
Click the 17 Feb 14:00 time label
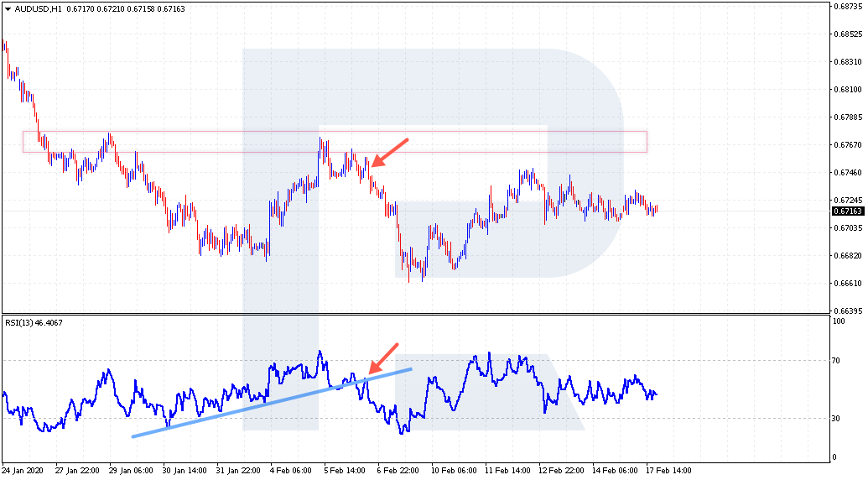click(x=669, y=471)
